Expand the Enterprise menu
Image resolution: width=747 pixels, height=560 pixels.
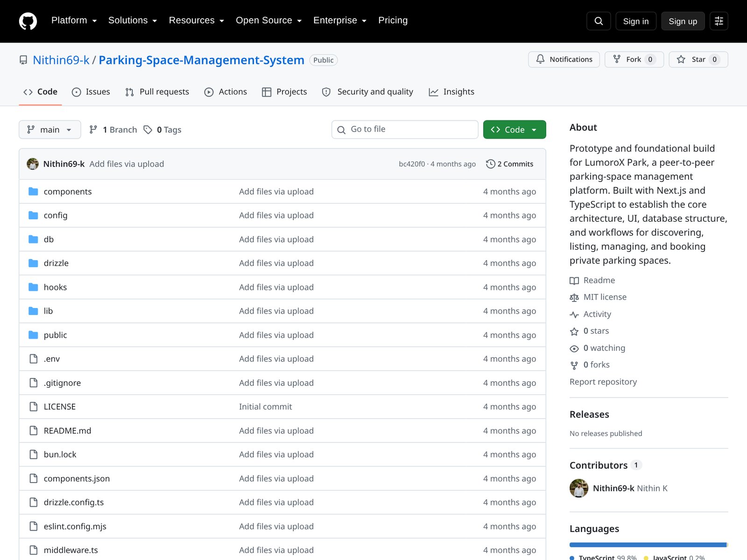click(x=340, y=21)
